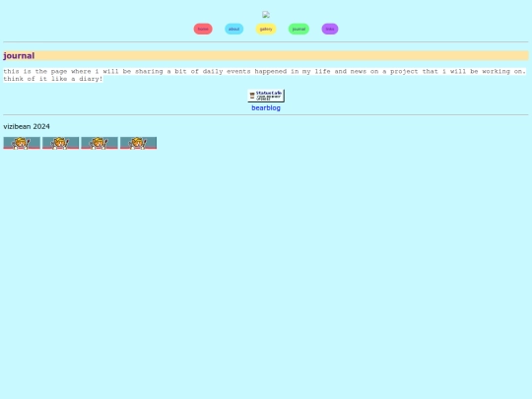Viewport: 532px width, 399px height.
Task: Click the fourth angel badge from left
Action: (x=139, y=143)
